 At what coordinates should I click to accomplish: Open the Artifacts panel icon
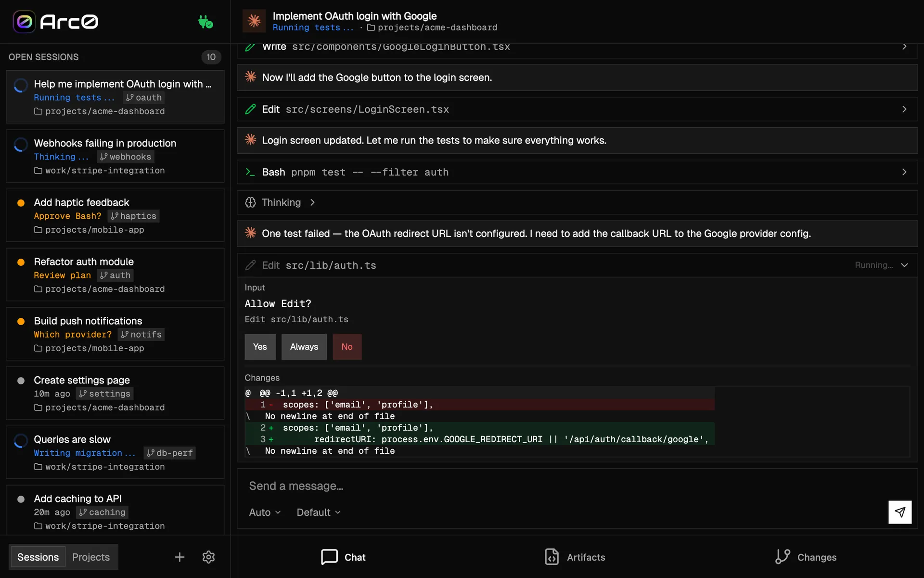(x=552, y=557)
